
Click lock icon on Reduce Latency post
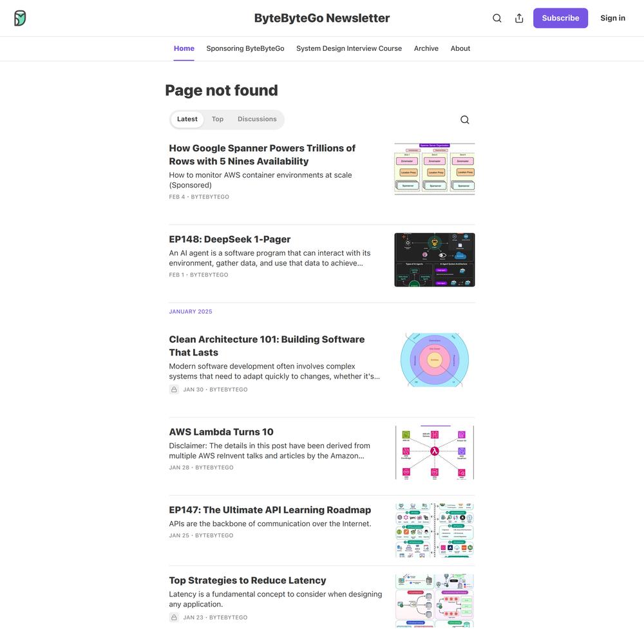pos(174,618)
